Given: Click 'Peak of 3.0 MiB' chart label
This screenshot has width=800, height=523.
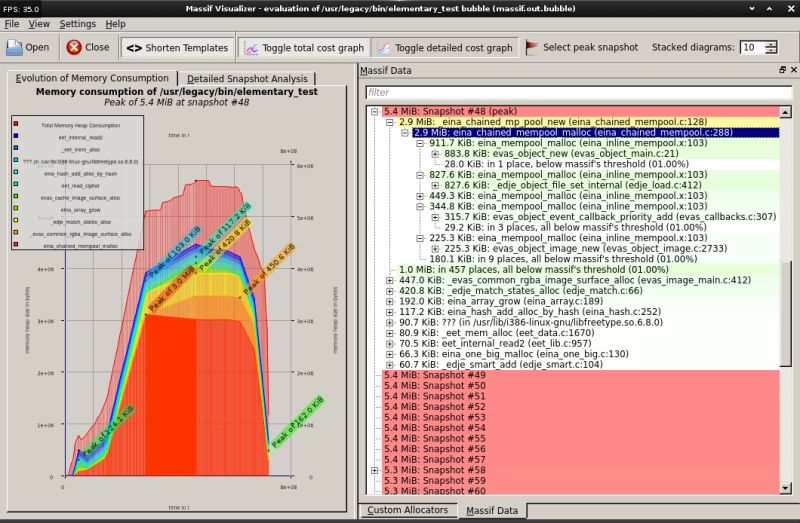Looking at the screenshot, I should pyautogui.click(x=171, y=289).
